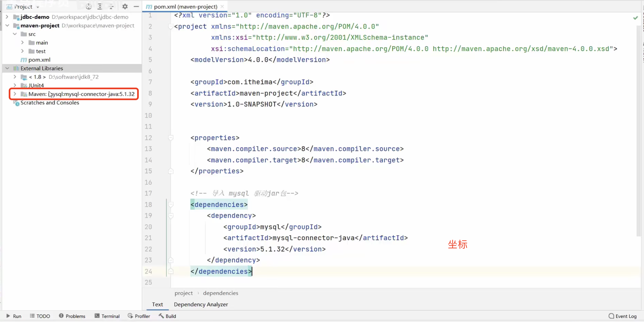The image size is (644, 322).
Task: Fold the project tag at line 2
Action: point(171,26)
